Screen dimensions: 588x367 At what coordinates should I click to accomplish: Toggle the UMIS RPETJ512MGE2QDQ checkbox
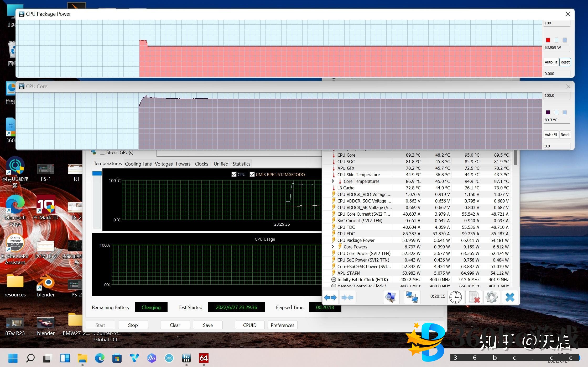click(252, 174)
